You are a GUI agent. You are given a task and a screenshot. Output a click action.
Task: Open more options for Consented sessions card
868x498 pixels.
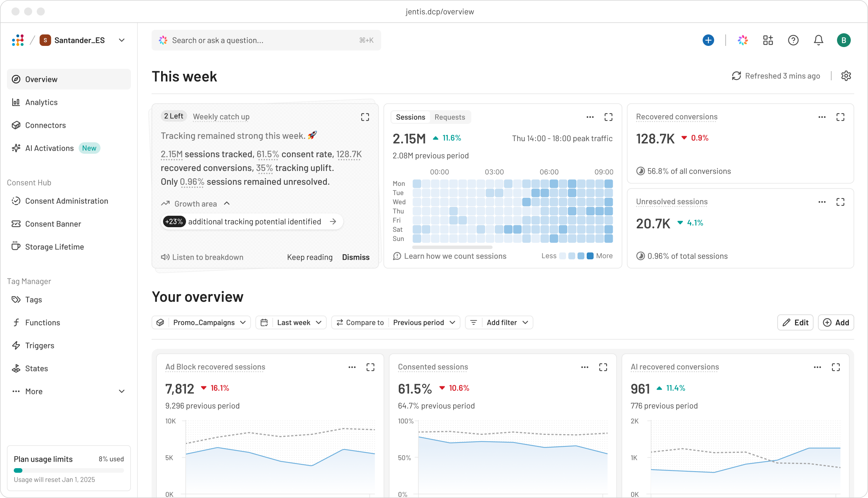585,367
